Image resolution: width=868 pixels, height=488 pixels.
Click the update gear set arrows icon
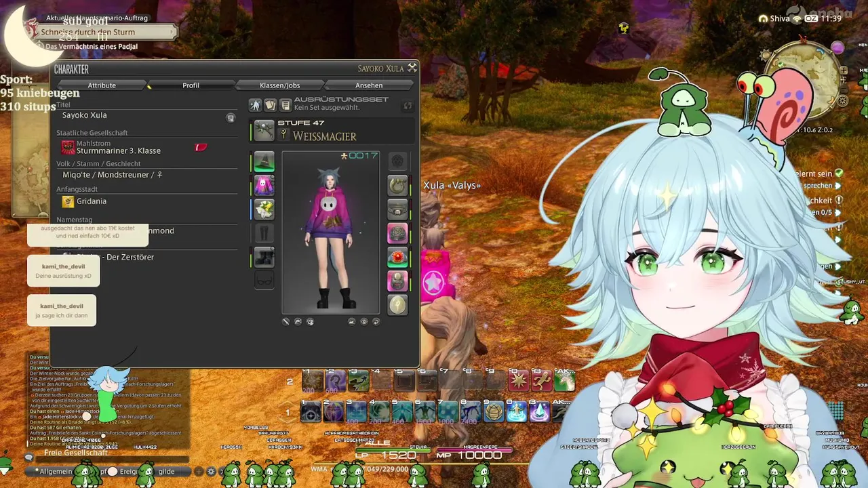[408, 106]
